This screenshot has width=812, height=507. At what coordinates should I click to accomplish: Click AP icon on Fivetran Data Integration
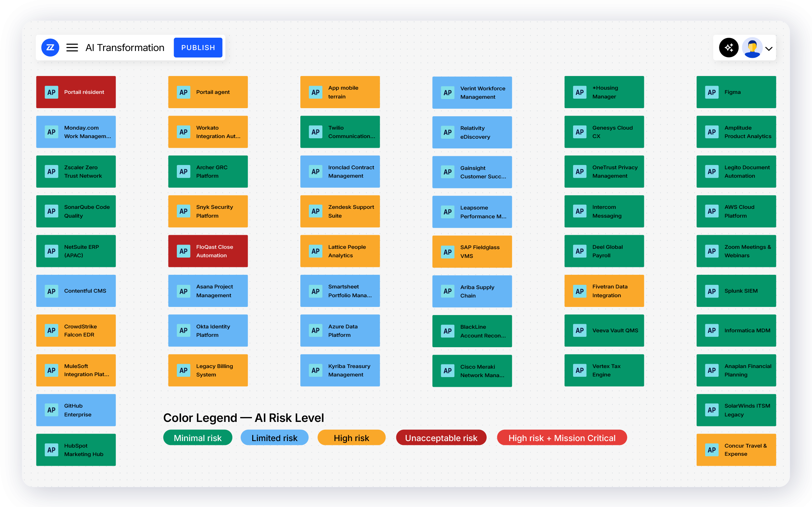(580, 291)
